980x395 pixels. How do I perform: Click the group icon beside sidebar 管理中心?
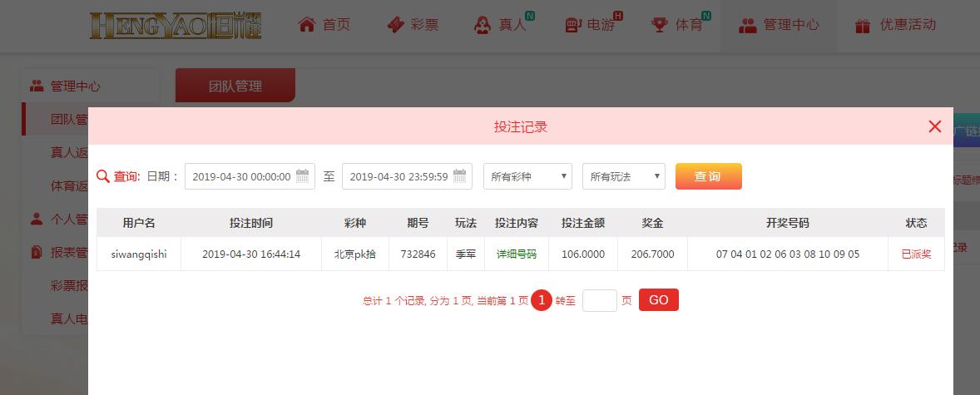[x=37, y=86]
